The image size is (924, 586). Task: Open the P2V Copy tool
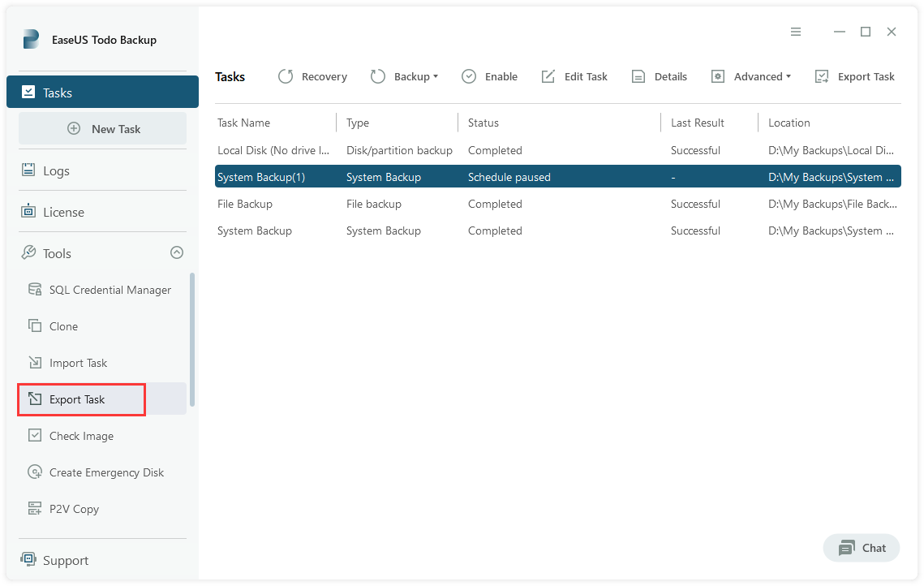point(74,509)
